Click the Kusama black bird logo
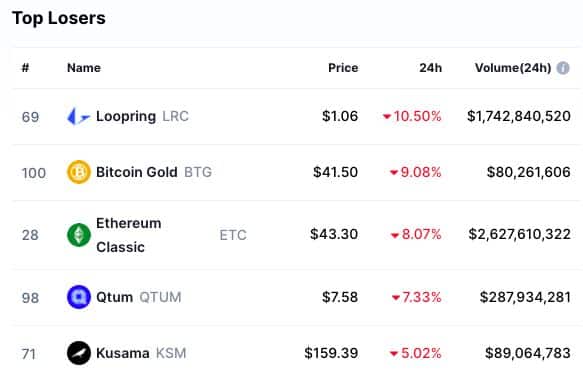The height and width of the screenshot is (370, 583). coord(78,353)
